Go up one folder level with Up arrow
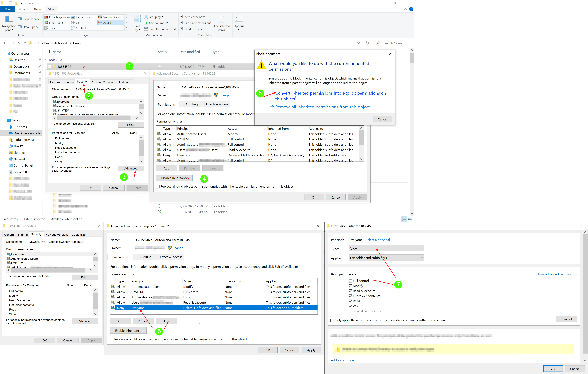The image size is (588, 374). click(x=25, y=43)
